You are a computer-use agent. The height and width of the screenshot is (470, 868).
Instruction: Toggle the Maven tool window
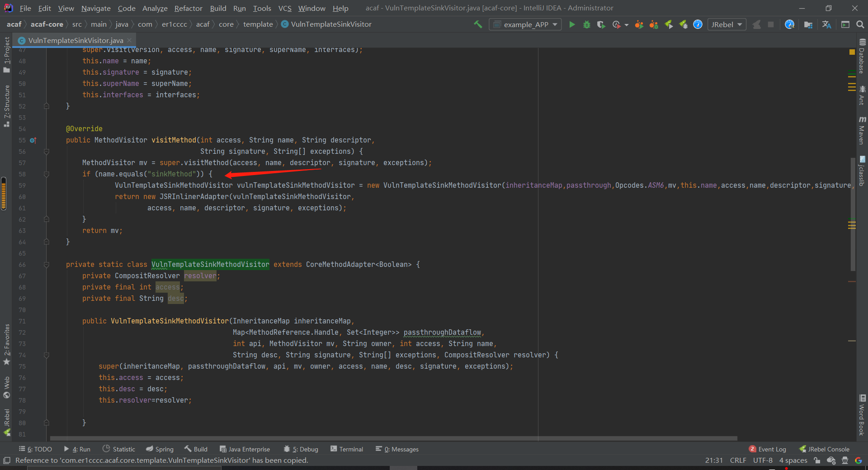pos(862,130)
